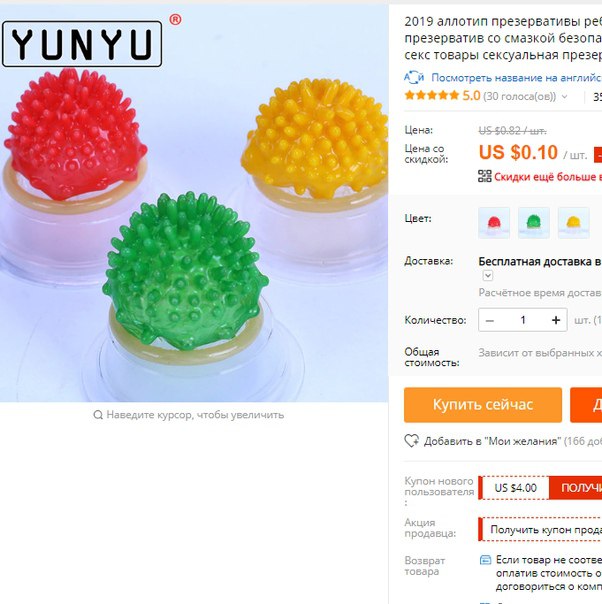
Task: Select the green color option
Action: (x=534, y=223)
